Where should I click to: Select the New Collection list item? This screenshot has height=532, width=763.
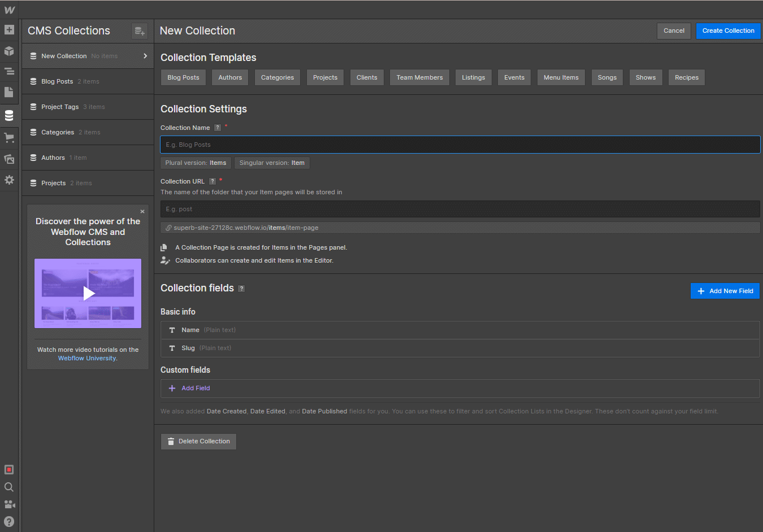click(x=88, y=56)
